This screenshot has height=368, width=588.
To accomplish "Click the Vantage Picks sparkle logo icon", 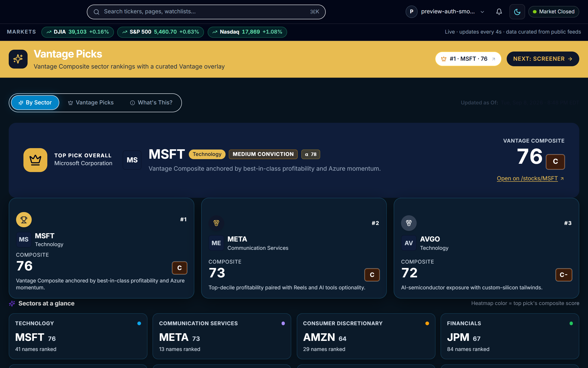I will point(18,59).
